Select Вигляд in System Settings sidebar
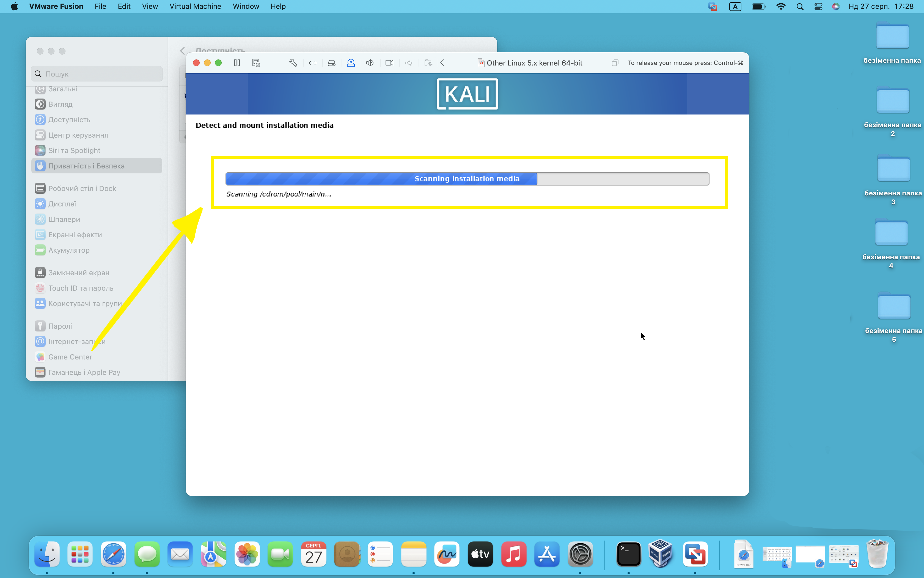The width and height of the screenshot is (924, 578). click(97, 104)
